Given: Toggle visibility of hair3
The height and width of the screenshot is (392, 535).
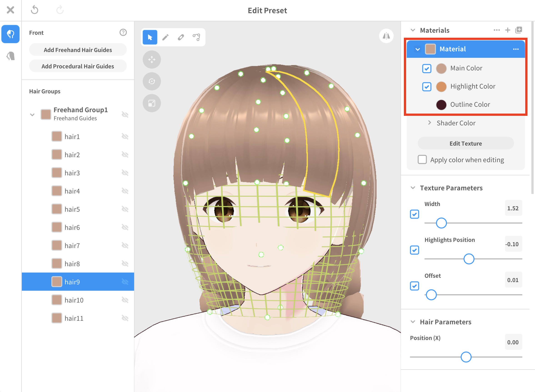Looking at the screenshot, I should point(125,173).
